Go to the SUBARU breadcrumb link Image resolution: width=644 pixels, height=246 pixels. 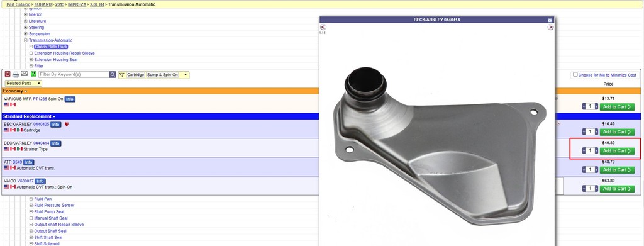coord(43,4)
